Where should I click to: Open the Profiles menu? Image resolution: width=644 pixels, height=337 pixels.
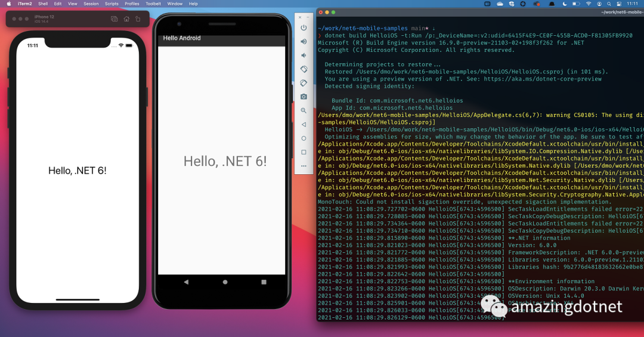[x=132, y=4]
